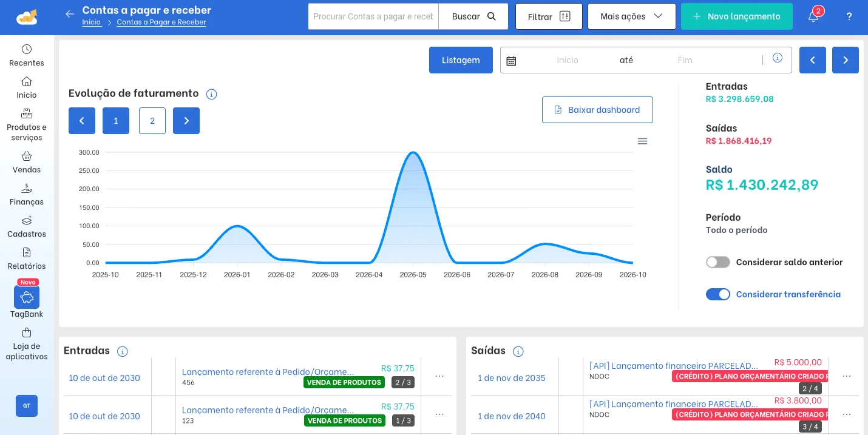The image size is (868, 435).
Task: Open the Filtrar options
Action: [x=549, y=16]
